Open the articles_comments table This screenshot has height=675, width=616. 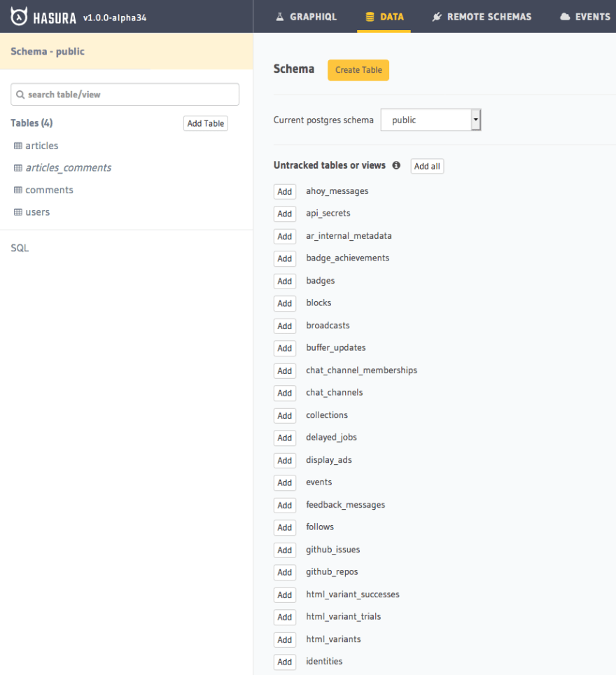coord(69,168)
